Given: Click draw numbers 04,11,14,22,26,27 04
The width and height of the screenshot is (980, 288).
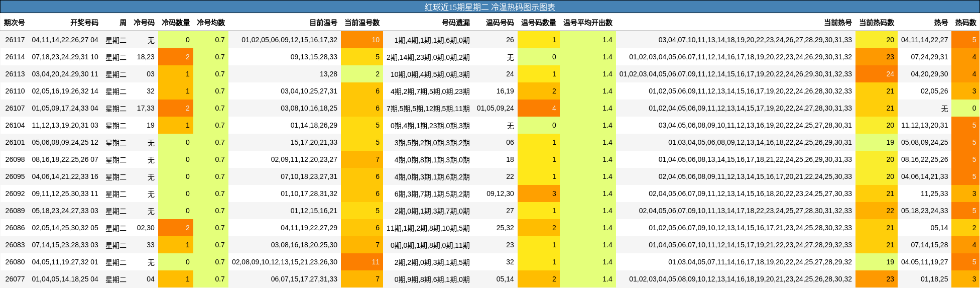Looking at the screenshot, I should click(65, 40).
